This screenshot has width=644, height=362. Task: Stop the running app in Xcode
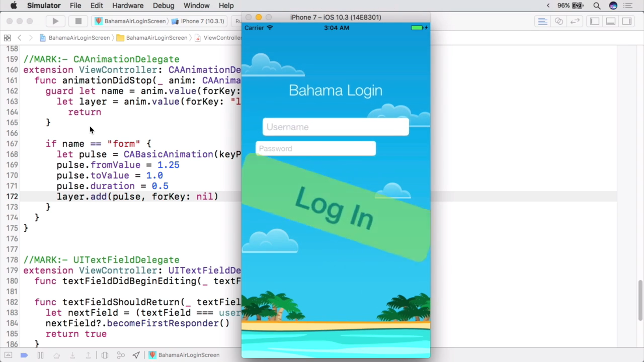tap(78, 21)
